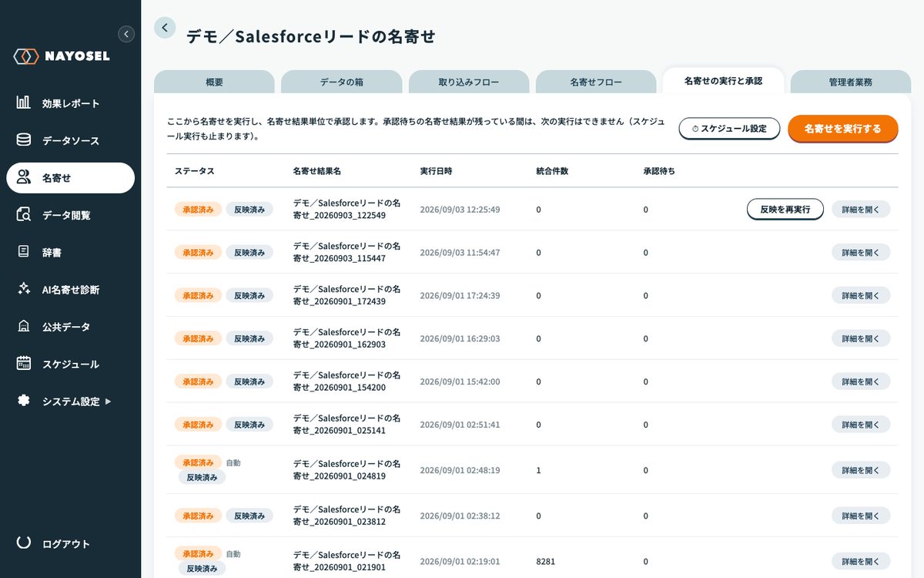Click the 承認待ち column header
The image size is (924, 578).
(659, 171)
